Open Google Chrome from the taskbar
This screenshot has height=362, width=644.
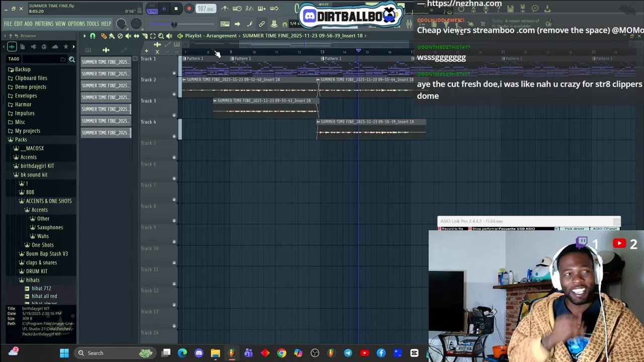coord(282,353)
